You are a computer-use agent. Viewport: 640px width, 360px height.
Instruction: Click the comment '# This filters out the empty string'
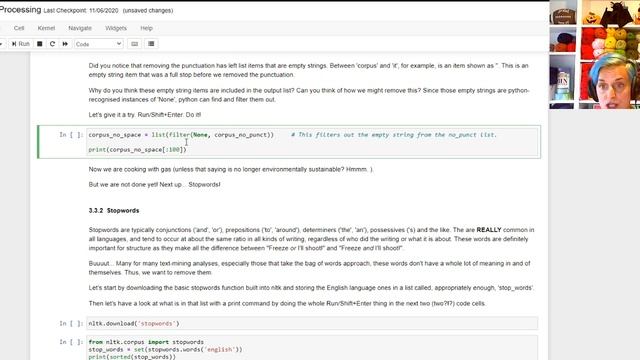[x=394, y=135]
